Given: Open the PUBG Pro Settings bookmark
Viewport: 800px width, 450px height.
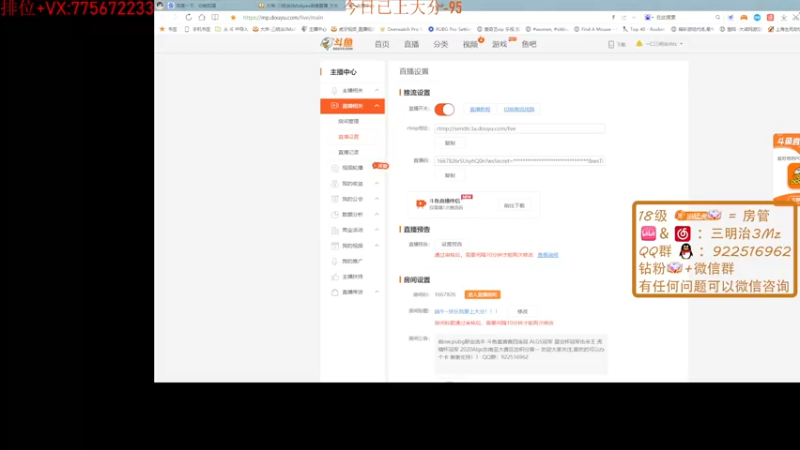Looking at the screenshot, I should [449, 29].
